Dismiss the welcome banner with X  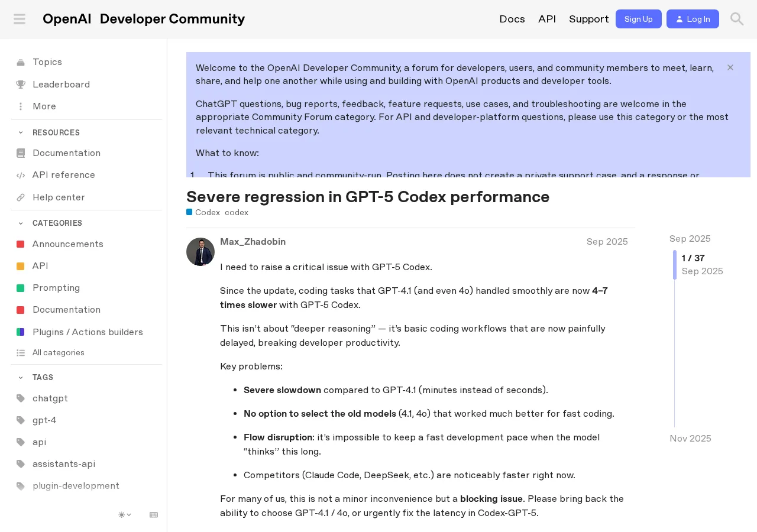tap(730, 67)
